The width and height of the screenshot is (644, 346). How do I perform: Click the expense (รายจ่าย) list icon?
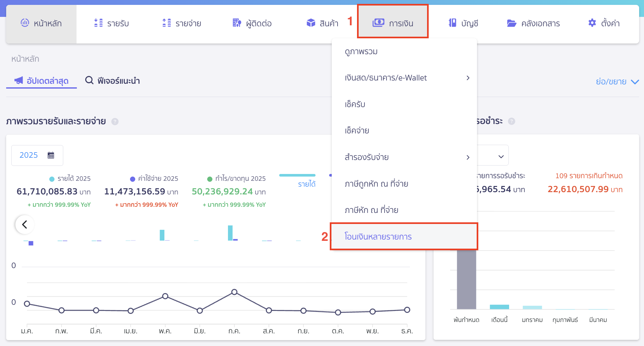click(x=167, y=23)
